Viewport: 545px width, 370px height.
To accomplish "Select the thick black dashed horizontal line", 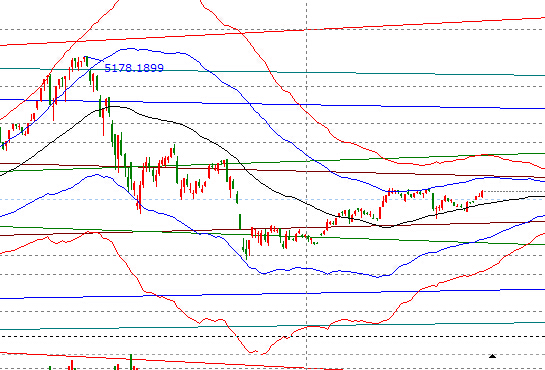I will coord(272,336).
